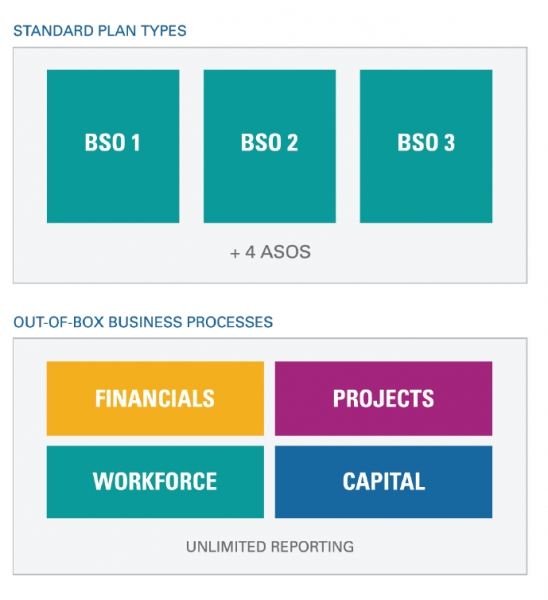This screenshot has width=548, height=600.
Task: Click the digit '3' in the BSO 3 tile
Action: [x=449, y=143]
